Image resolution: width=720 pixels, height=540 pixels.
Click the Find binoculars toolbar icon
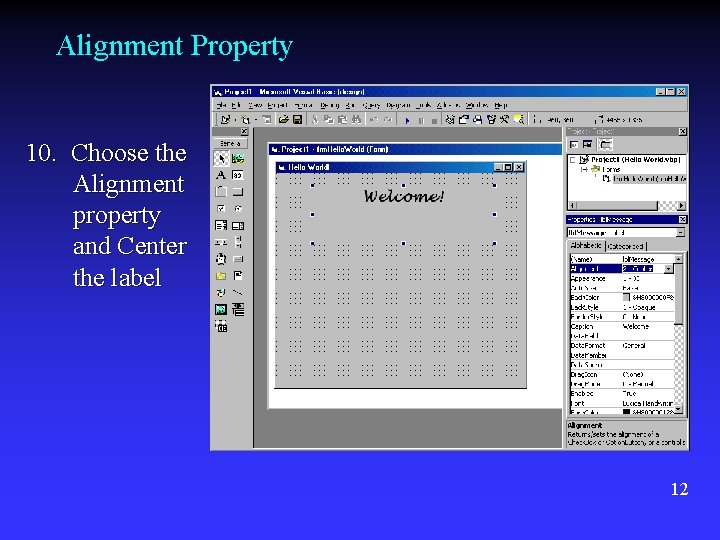point(356,119)
